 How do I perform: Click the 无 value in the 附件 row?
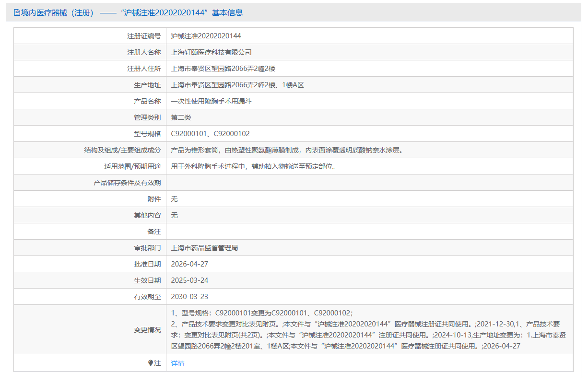point(175,199)
